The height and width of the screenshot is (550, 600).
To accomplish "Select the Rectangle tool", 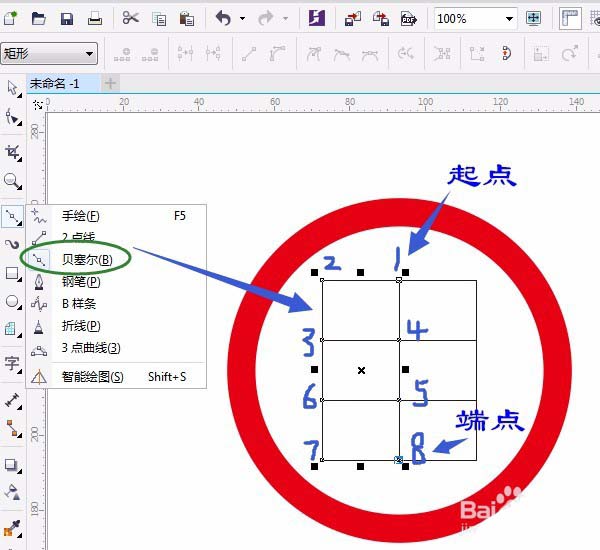I will click(13, 274).
